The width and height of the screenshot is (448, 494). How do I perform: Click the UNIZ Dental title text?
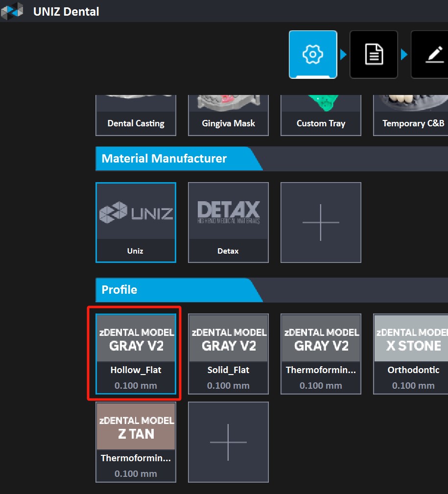[x=66, y=12]
